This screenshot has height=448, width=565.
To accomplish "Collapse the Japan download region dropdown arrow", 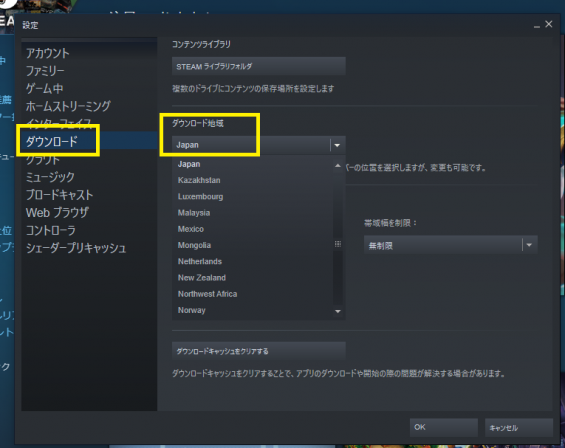I will [337, 145].
